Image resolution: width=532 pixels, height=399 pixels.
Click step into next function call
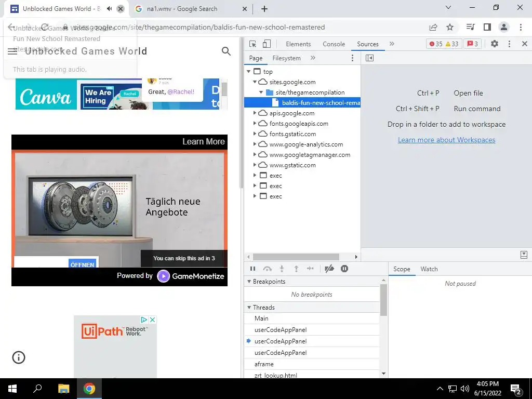point(282,269)
